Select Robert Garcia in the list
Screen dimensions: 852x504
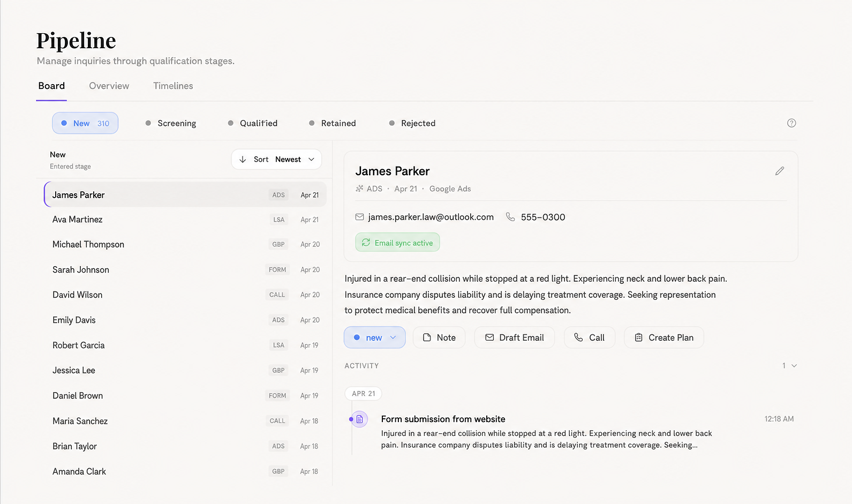[185, 345]
